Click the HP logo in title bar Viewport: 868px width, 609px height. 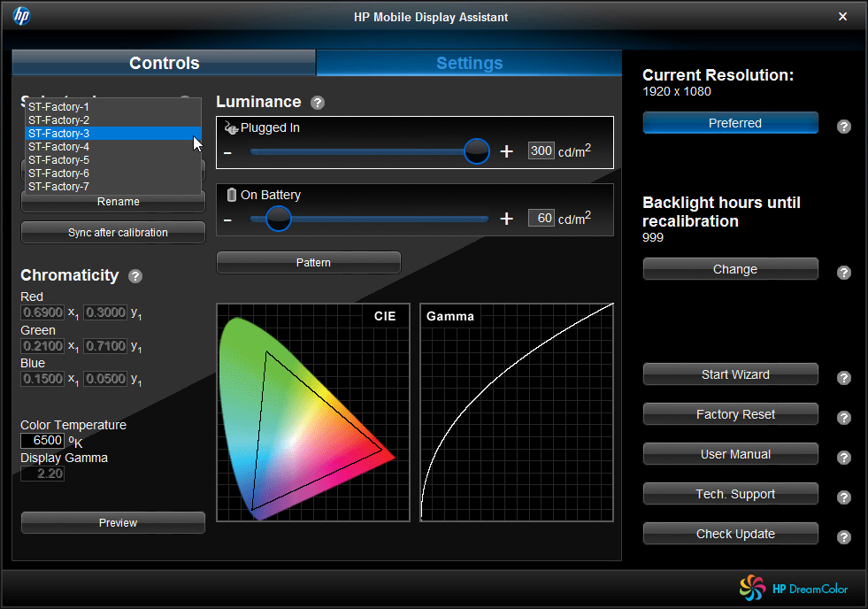(21, 16)
